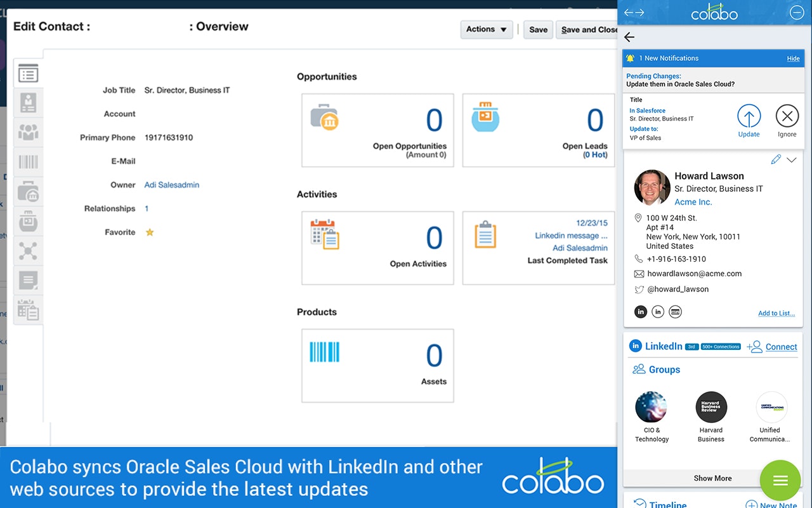This screenshot has height=508, width=812.
Task: Open the Overview summary sidebar tab
Action: pos(28,73)
